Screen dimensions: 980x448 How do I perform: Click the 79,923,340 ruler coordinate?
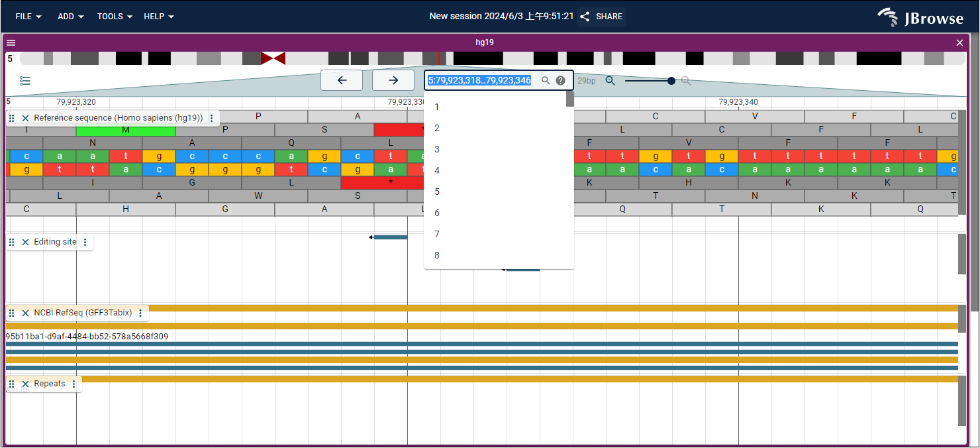[738, 102]
